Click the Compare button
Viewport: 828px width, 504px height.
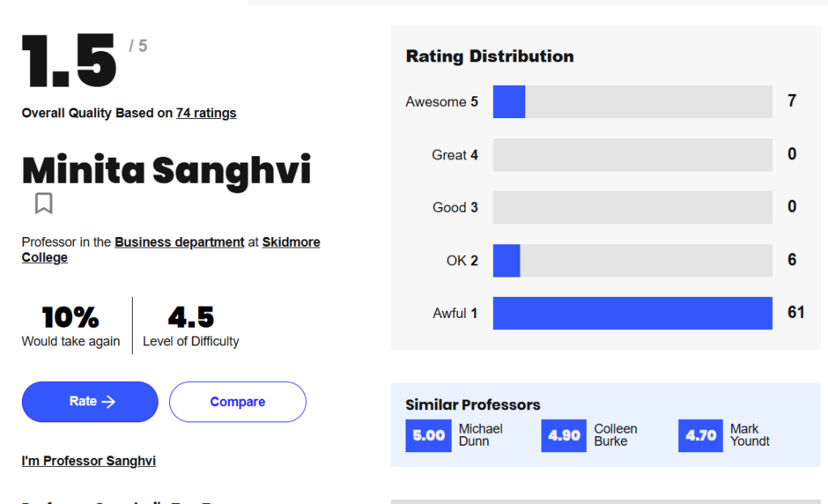click(237, 402)
